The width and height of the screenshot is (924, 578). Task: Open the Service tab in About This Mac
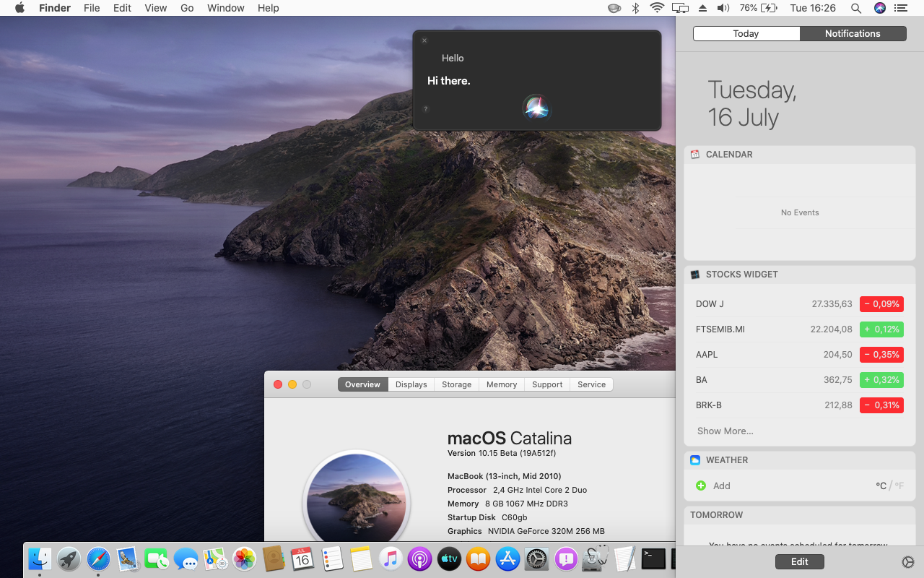pos(592,384)
